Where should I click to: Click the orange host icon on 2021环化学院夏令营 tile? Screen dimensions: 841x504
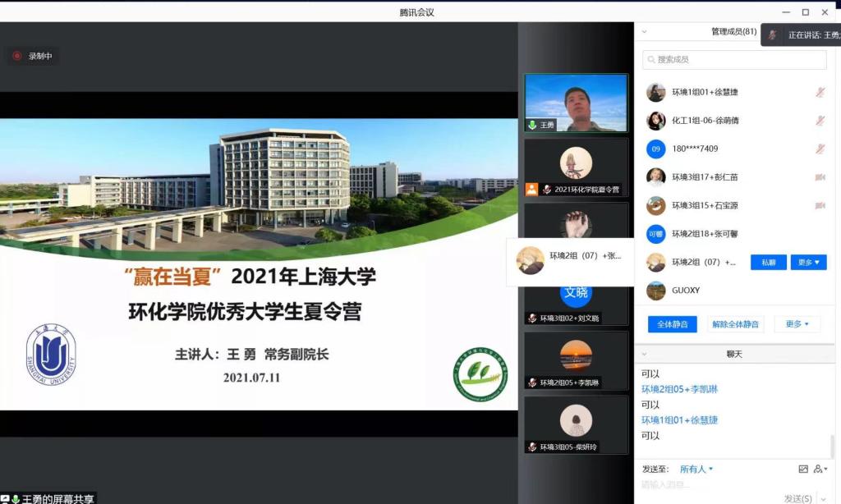[x=531, y=190]
